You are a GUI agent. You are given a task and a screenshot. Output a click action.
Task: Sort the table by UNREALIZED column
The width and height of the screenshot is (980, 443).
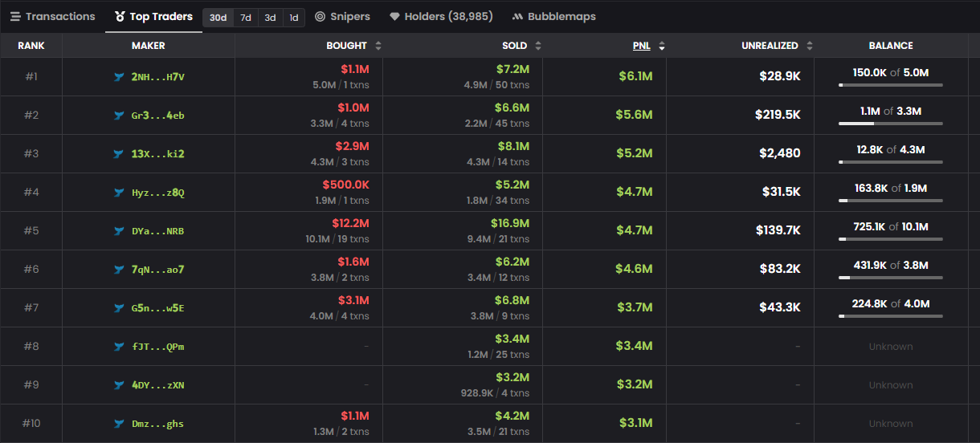[x=777, y=46]
